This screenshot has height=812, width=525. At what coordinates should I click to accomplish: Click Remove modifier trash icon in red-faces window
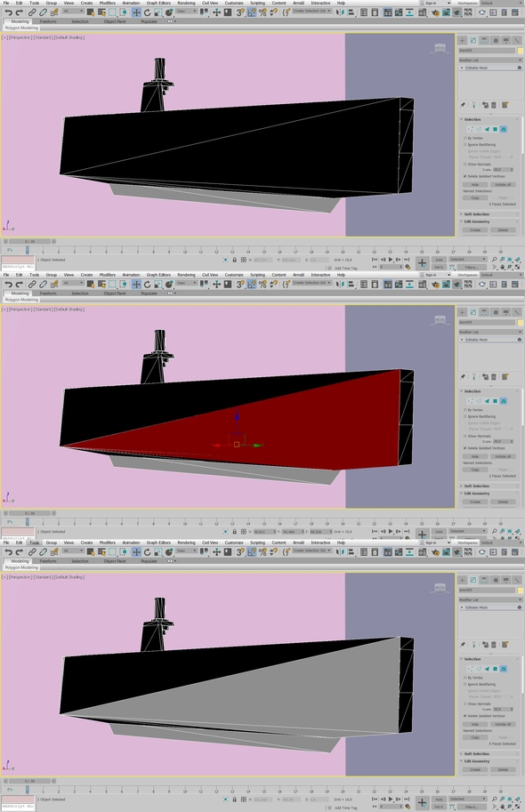coord(493,377)
